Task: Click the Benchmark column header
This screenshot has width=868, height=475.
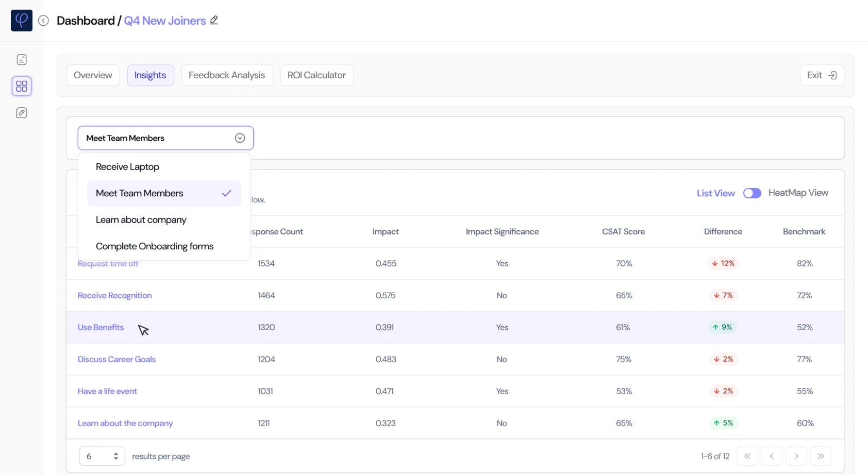Action: pyautogui.click(x=804, y=232)
